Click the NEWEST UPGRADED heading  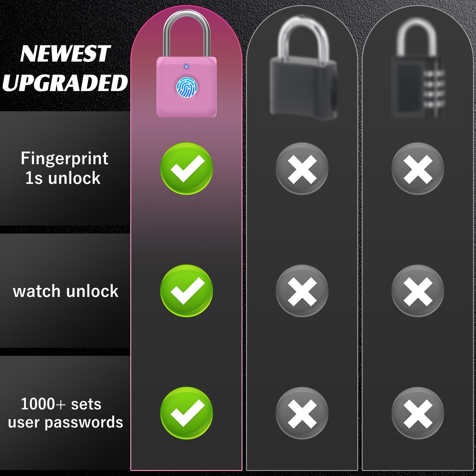coord(65,68)
